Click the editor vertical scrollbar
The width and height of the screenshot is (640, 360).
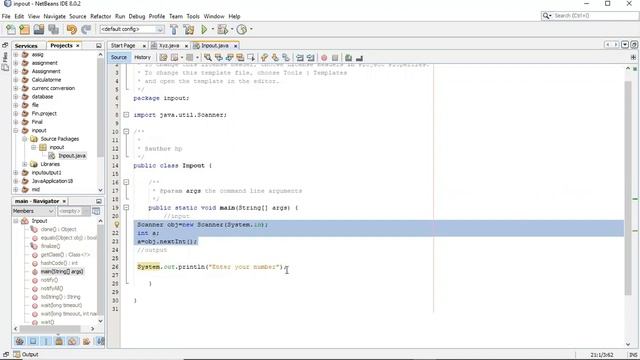(x=628, y=188)
